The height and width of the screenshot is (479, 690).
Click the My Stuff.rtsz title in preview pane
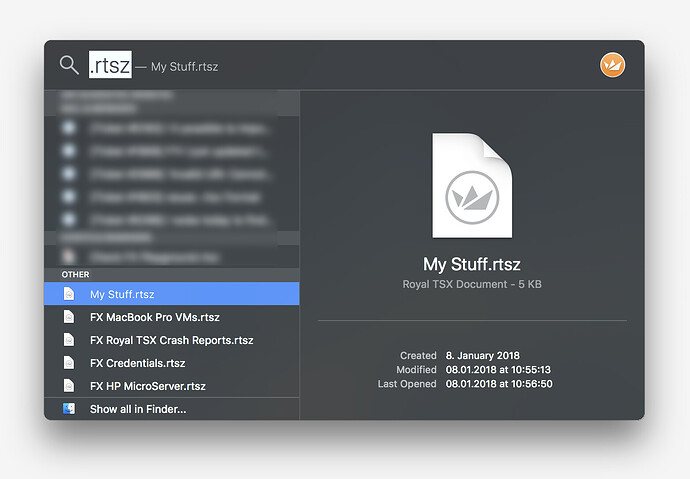click(471, 264)
